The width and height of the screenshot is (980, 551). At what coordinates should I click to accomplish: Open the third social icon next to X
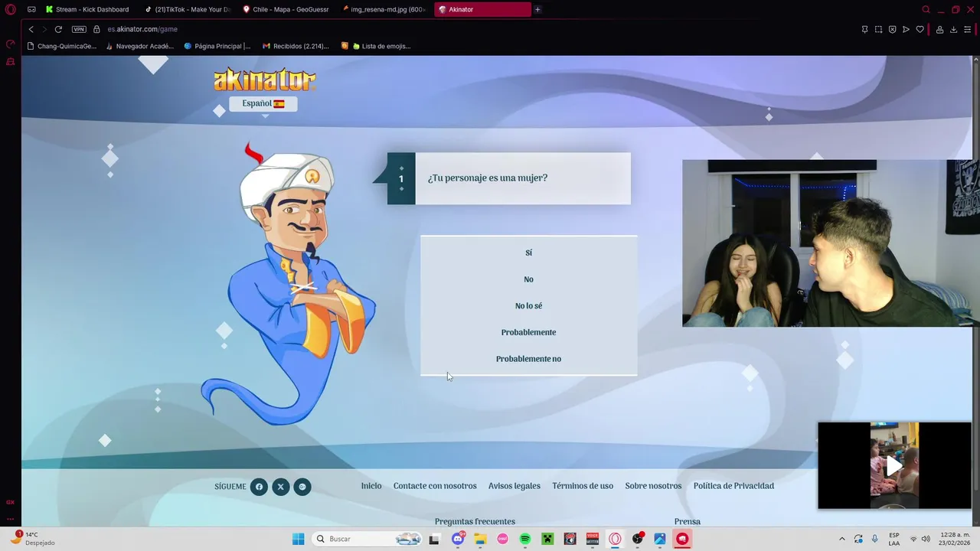coord(302,487)
